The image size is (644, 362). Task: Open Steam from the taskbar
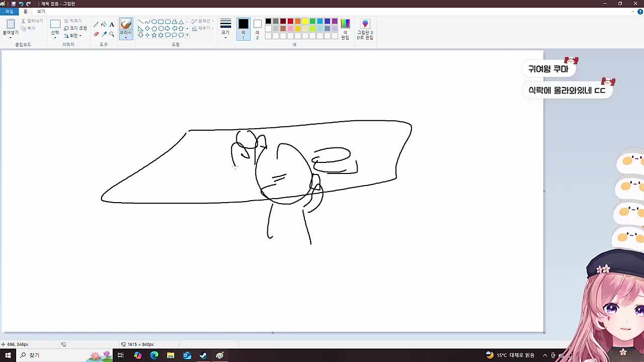(203, 355)
